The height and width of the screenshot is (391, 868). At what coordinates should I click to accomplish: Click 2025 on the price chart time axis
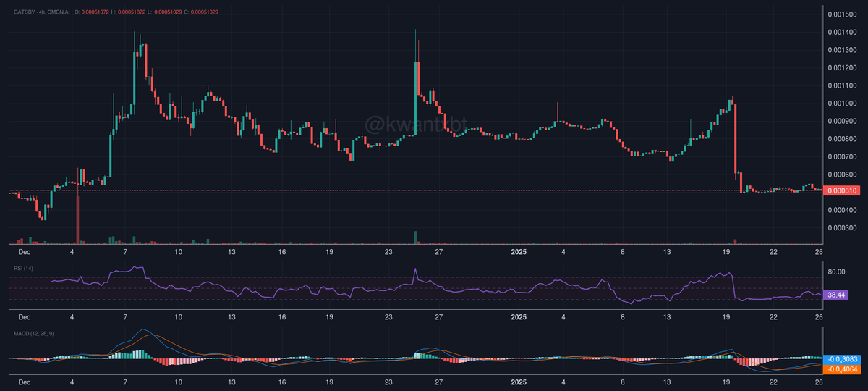click(519, 251)
